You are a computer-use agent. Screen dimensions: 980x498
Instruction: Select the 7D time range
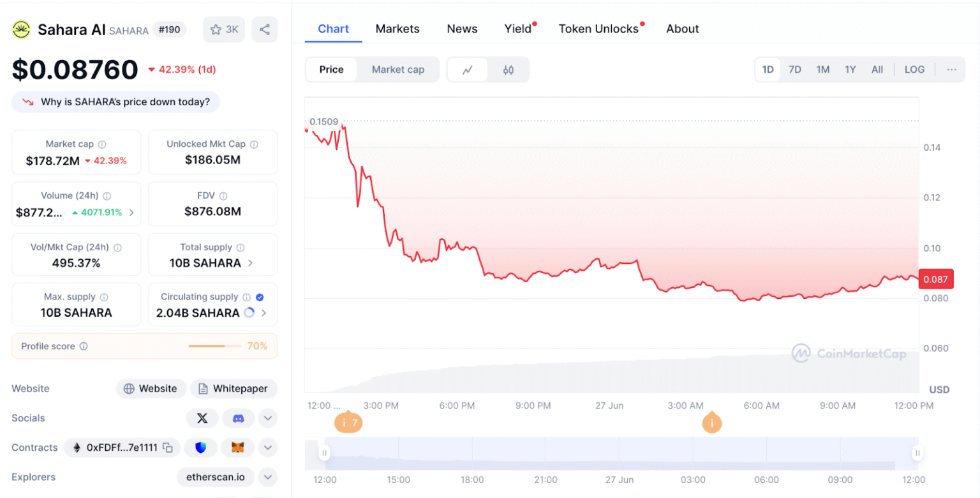(795, 70)
